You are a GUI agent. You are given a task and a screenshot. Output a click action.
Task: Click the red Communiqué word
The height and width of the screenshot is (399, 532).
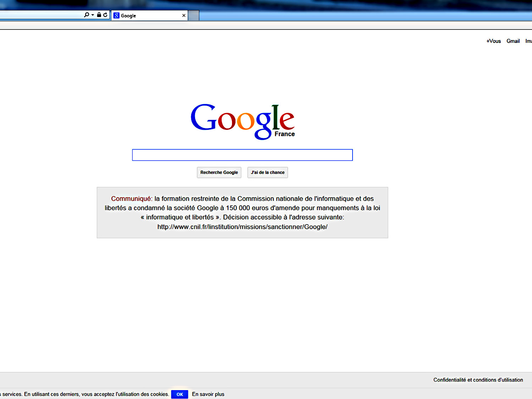[131, 199]
